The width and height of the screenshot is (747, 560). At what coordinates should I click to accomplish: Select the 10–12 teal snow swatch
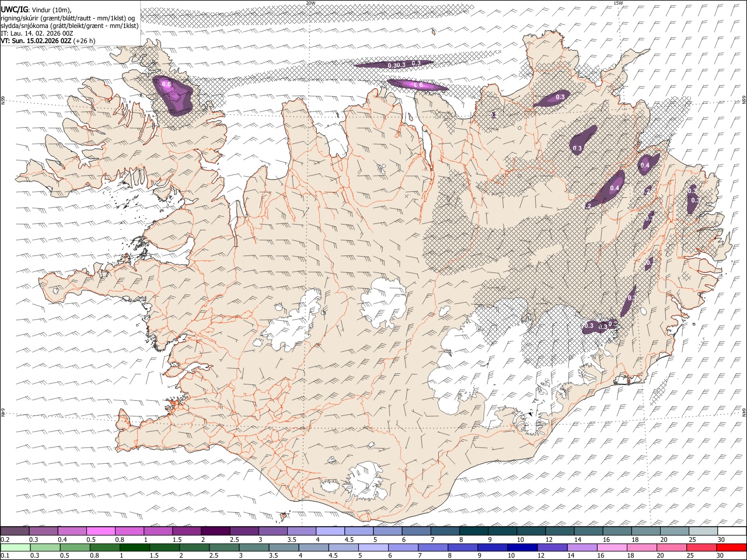pyautogui.click(x=531, y=531)
